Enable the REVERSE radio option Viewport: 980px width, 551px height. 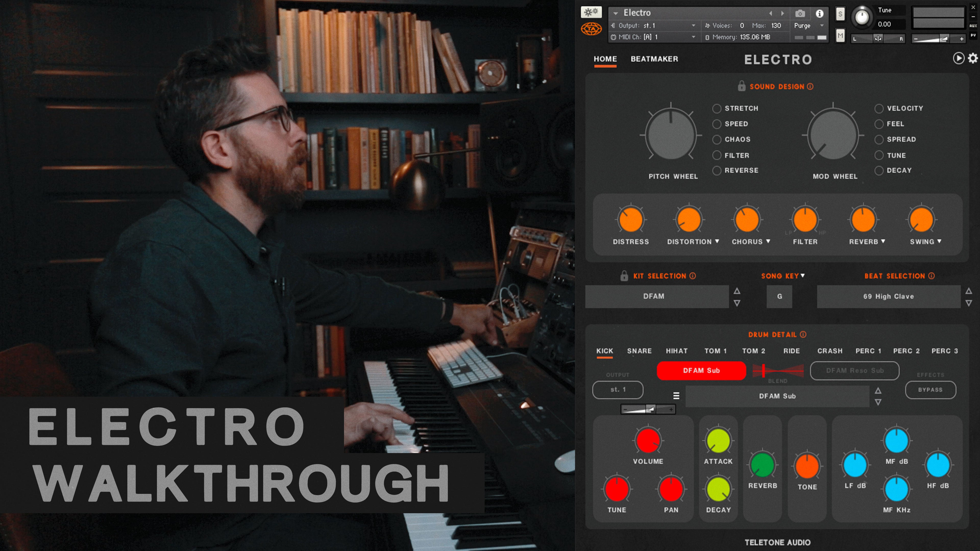pyautogui.click(x=717, y=171)
